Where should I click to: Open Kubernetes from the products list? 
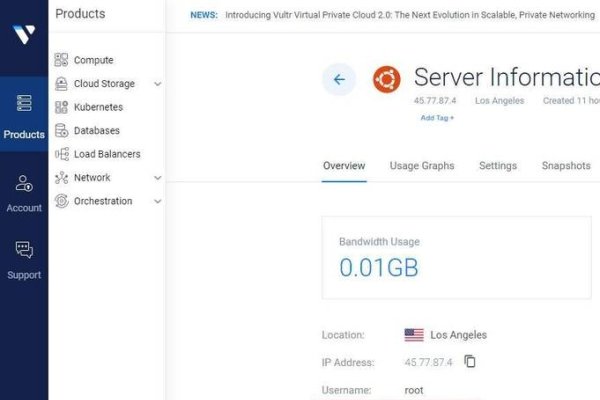point(98,107)
